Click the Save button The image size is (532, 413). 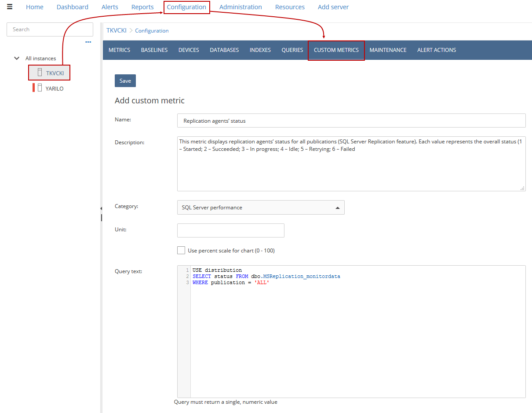pyautogui.click(x=125, y=80)
